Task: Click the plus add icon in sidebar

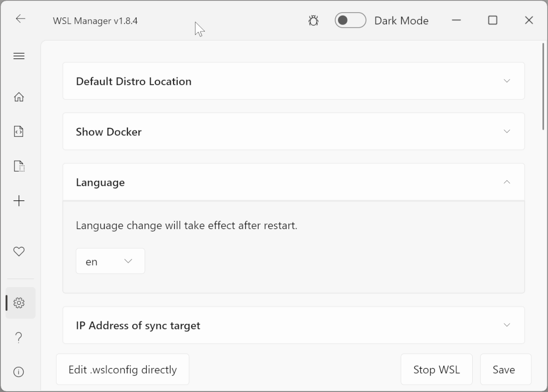Action: tap(19, 201)
